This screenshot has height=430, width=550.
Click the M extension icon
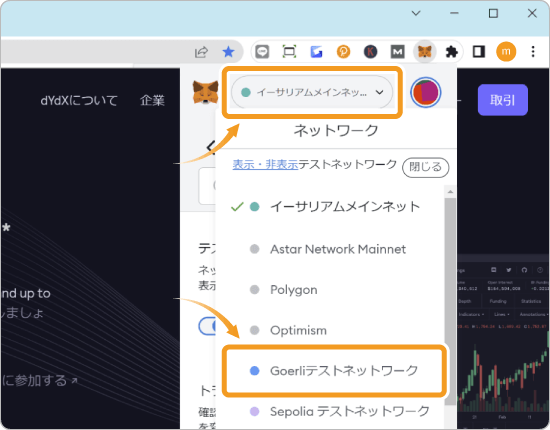click(397, 52)
